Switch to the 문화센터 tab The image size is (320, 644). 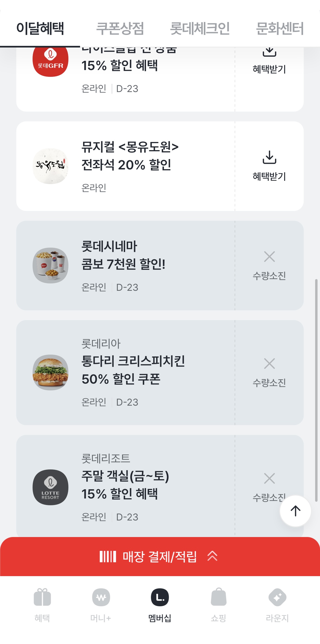coord(280,29)
